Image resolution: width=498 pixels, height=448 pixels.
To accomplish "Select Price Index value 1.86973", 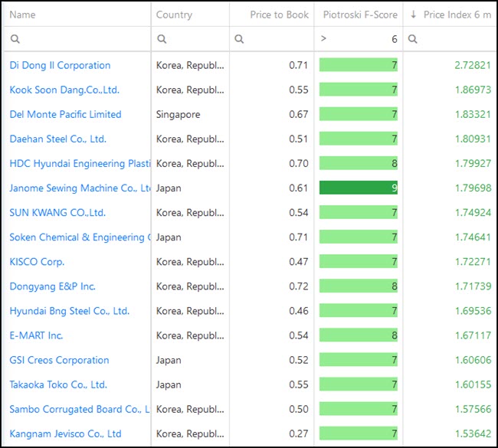I will coord(473,90).
